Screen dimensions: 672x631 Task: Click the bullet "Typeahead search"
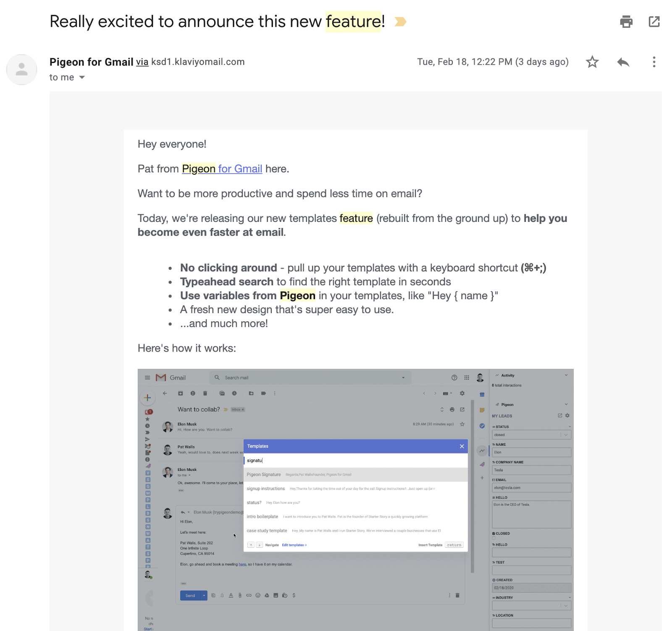click(x=315, y=282)
